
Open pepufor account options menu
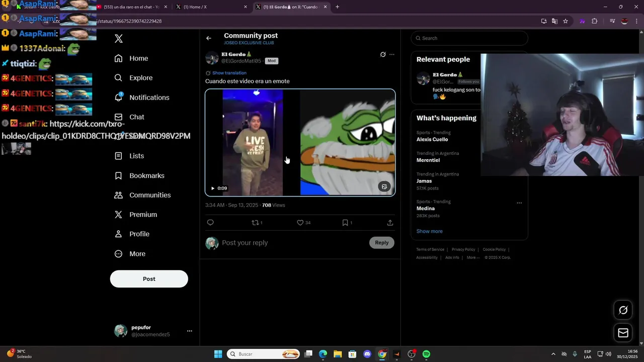click(x=190, y=331)
